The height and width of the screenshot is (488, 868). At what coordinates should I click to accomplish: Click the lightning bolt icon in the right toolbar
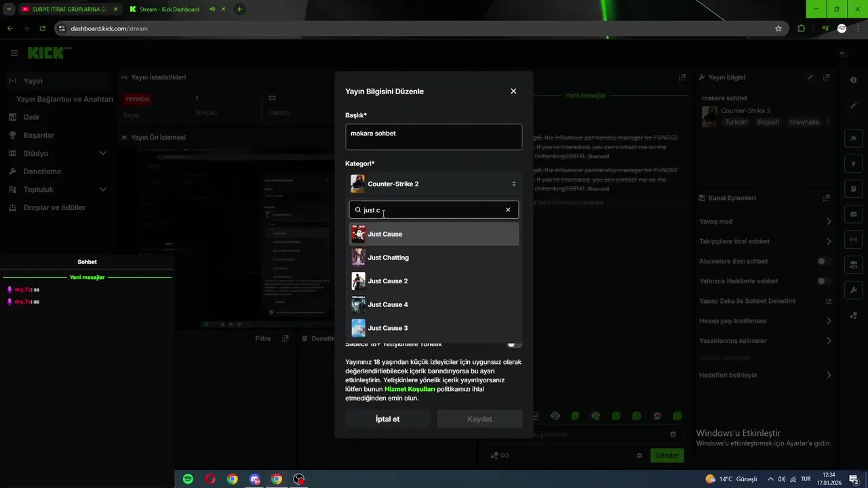(x=853, y=164)
